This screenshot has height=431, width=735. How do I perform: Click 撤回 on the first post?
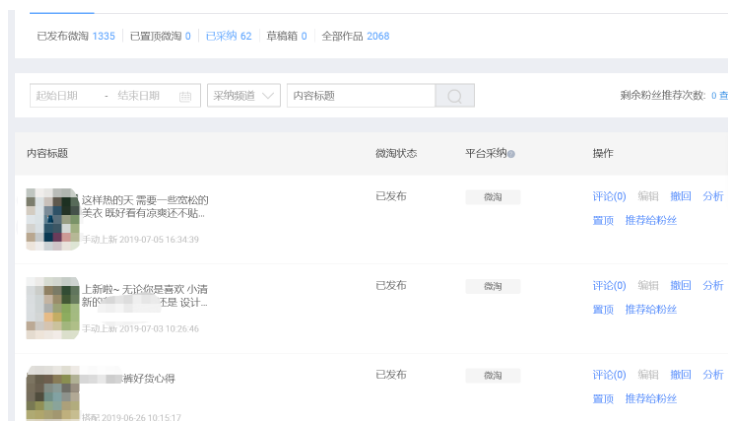(681, 197)
